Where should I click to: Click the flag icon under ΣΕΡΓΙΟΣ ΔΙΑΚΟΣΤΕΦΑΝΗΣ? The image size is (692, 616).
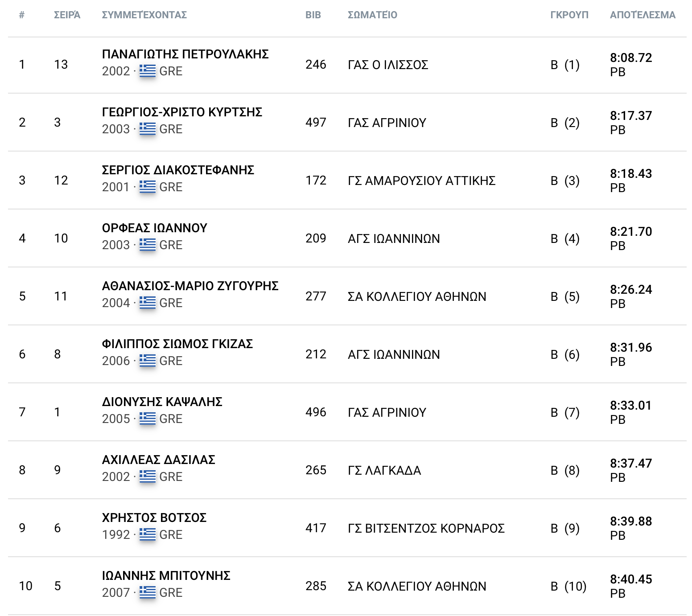pos(147,187)
